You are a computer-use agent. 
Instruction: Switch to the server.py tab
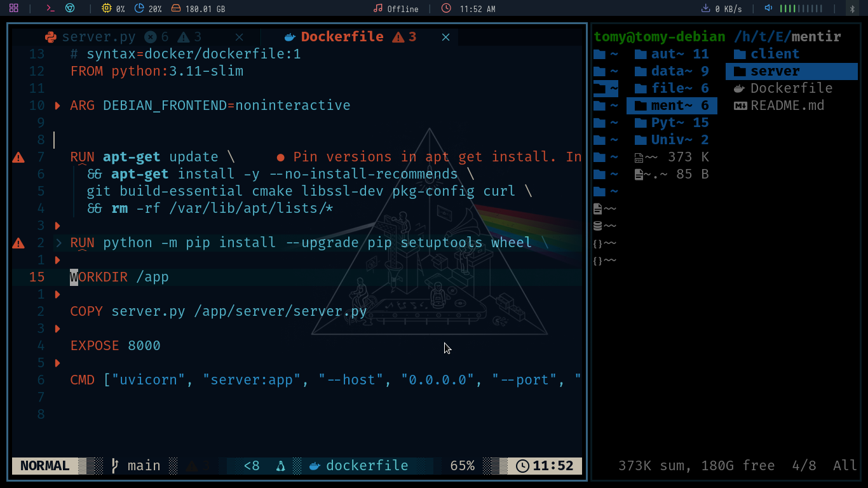pyautogui.click(x=98, y=37)
